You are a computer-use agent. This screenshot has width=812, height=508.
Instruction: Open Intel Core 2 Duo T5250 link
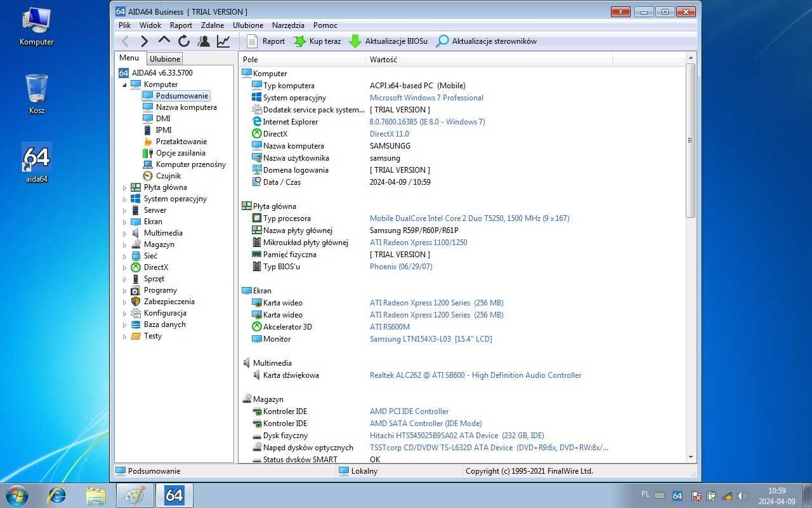click(469, 218)
